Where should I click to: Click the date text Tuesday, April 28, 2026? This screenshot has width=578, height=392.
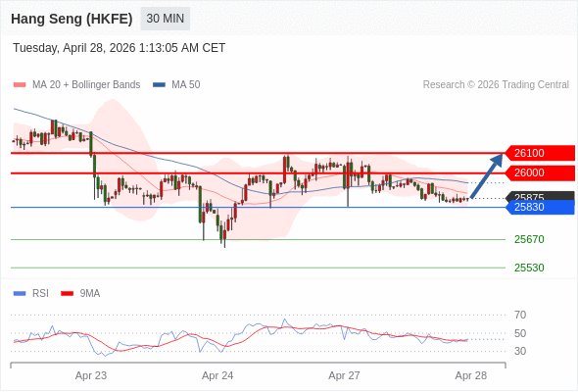pos(74,48)
